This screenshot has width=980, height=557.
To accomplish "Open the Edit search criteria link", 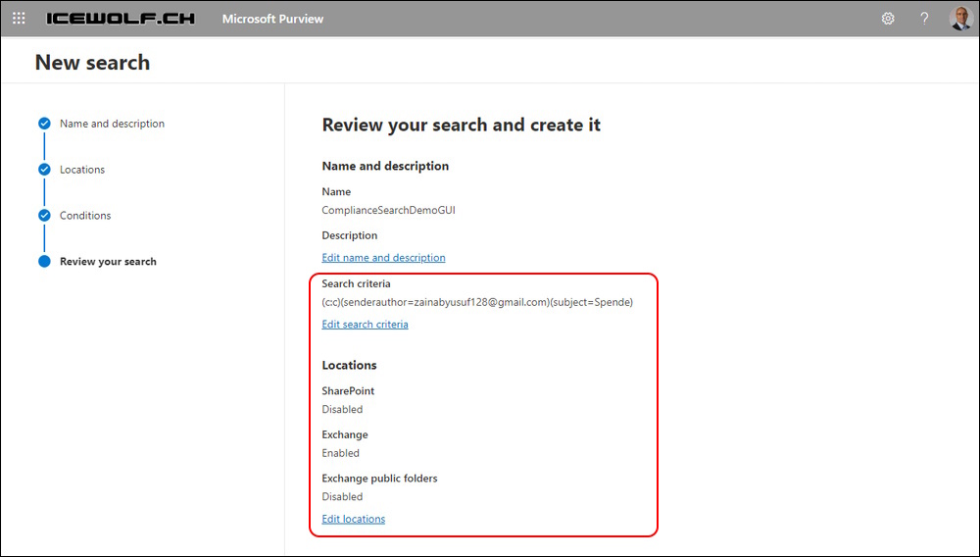I will 365,325.
